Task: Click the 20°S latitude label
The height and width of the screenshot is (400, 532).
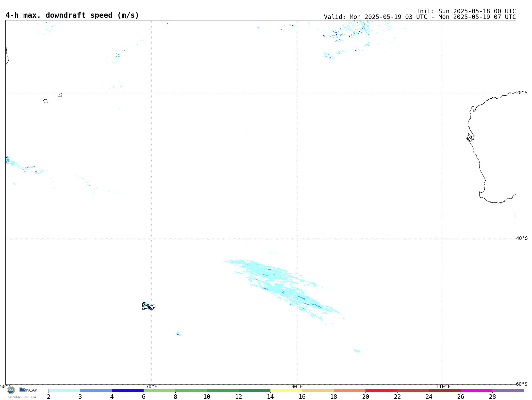Action: pos(522,93)
